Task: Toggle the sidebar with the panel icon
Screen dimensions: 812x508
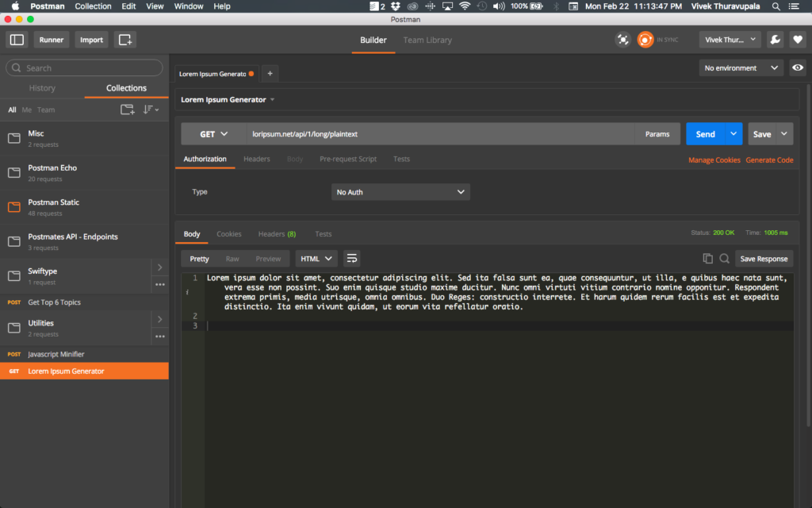Action: 17,40
